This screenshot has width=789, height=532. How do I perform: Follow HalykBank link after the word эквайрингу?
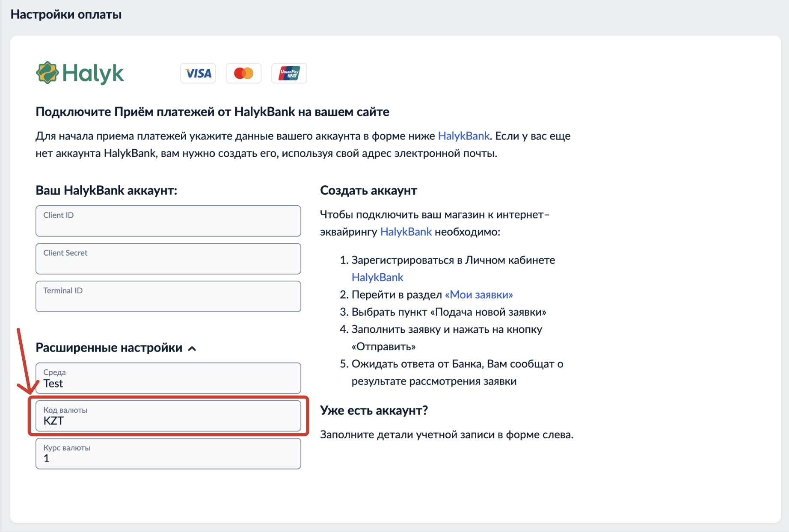pyautogui.click(x=406, y=232)
